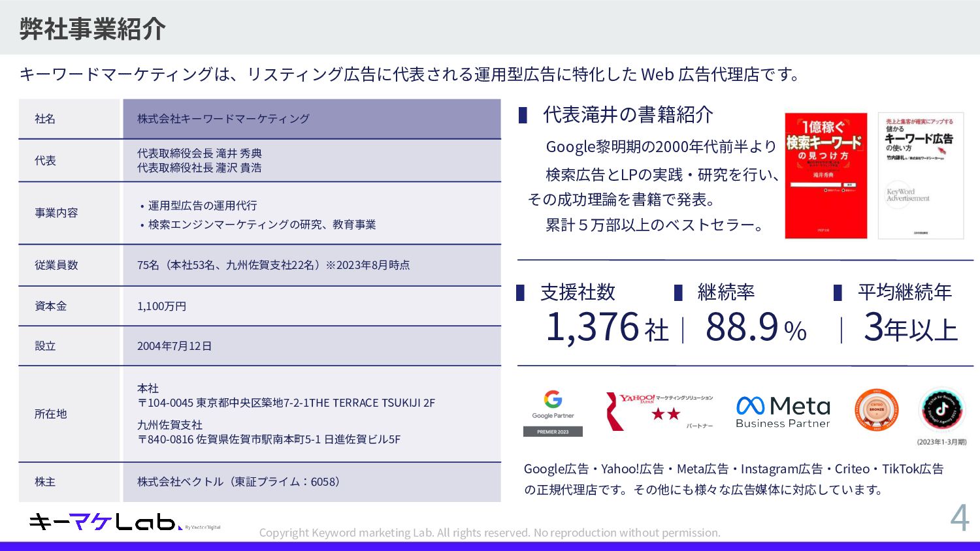Click the TikTok agency badge
The image size is (980, 551).
pyautogui.click(x=941, y=410)
